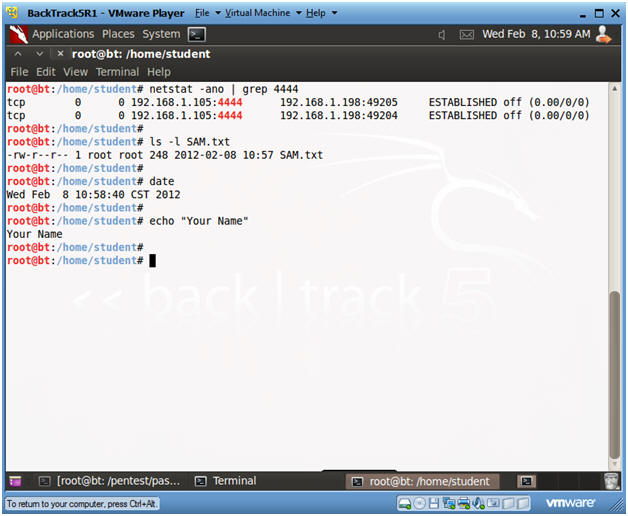Screen dimensions: 628x516
Task: Open the Applications menu
Action: [x=63, y=34]
